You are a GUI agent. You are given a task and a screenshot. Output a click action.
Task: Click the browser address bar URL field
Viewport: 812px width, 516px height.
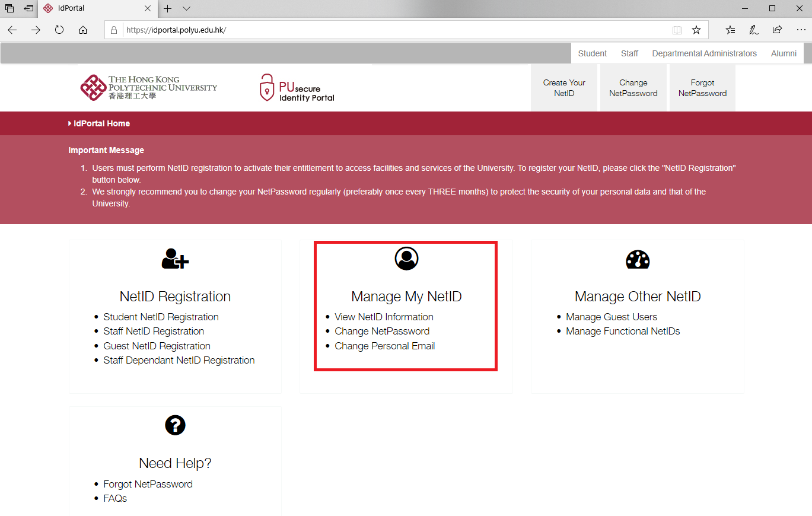tap(391, 30)
